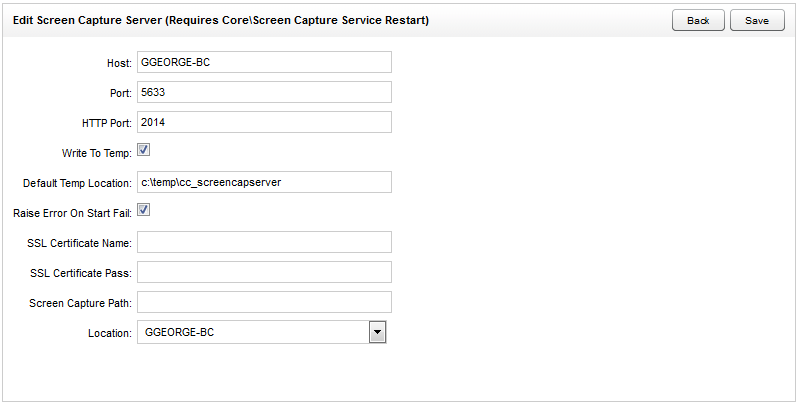Screen dimensions: 797x404
Task: Click the Default Temp Location input field
Action: [x=263, y=182]
